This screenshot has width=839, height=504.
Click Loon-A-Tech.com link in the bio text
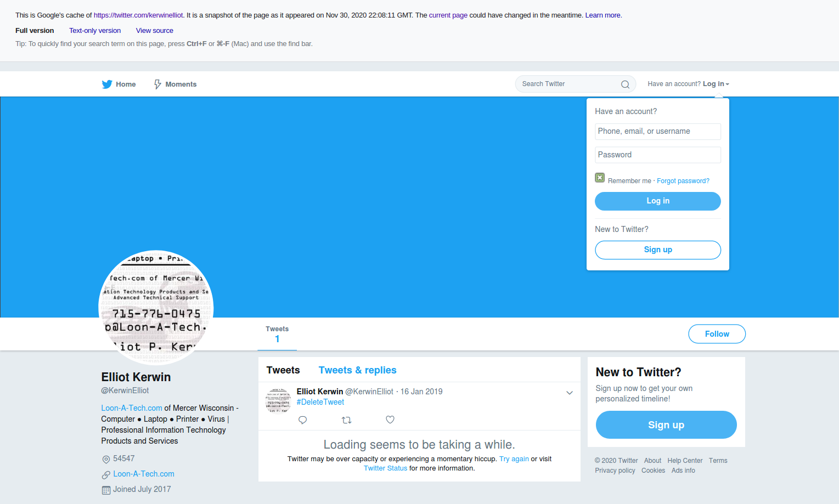point(132,408)
